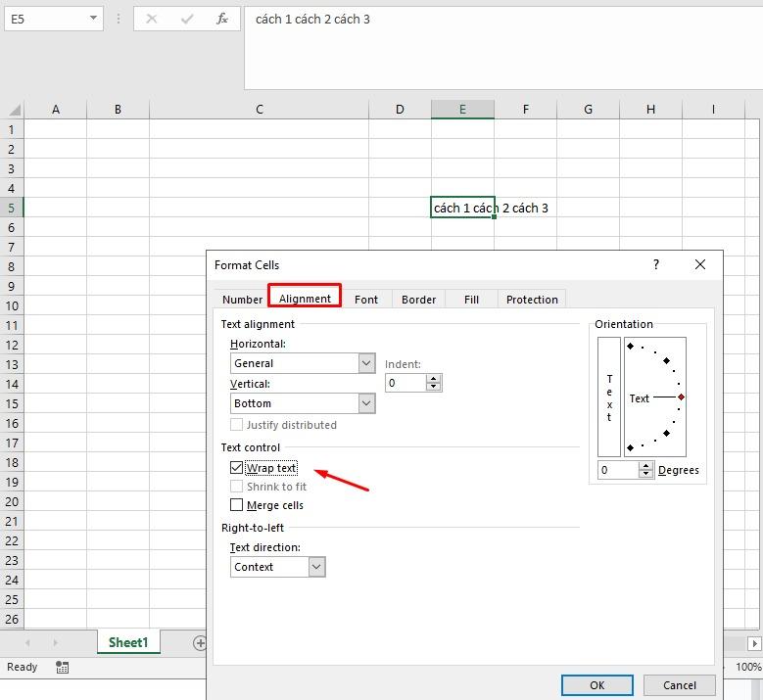
Task: Switch to the Fill tab
Action: click(471, 300)
